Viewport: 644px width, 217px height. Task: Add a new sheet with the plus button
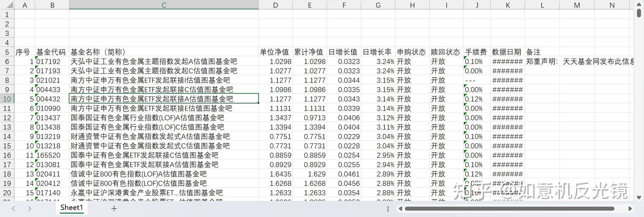(x=114, y=209)
